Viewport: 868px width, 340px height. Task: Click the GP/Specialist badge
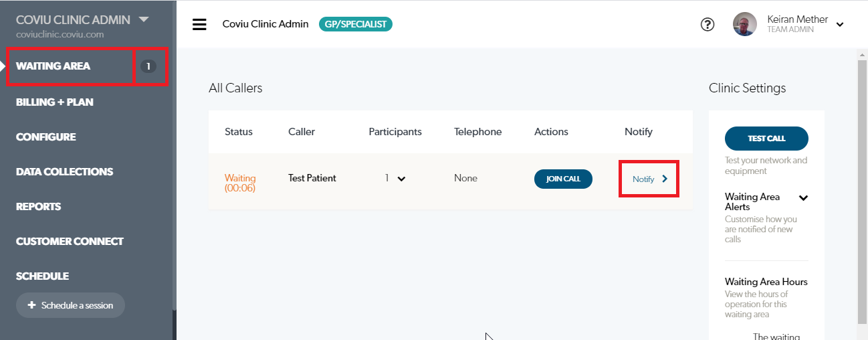(x=356, y=24)
